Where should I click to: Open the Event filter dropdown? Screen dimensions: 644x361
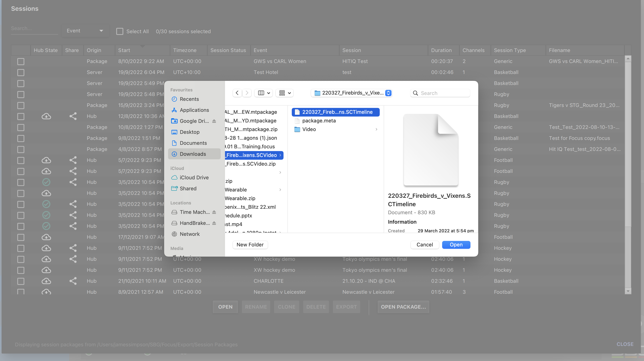(x=85, y=31)
